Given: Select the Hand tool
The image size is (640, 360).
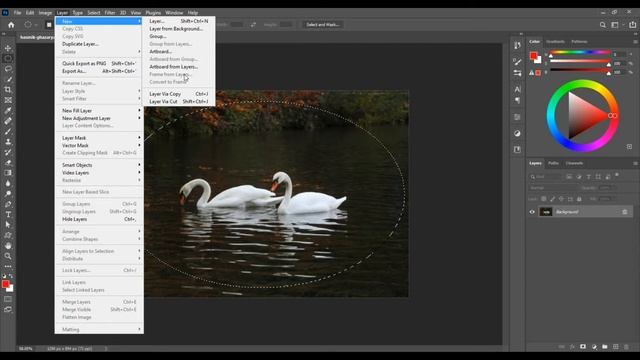Looking at the screenshot, I should click(8, 246).
